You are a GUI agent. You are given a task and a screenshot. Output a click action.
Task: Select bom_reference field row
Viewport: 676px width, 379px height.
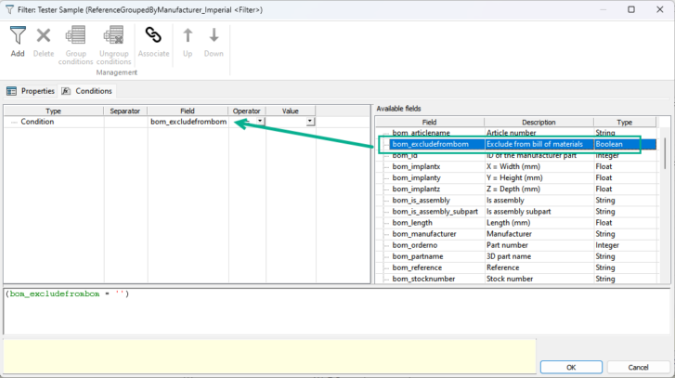(x=517, y=267)
